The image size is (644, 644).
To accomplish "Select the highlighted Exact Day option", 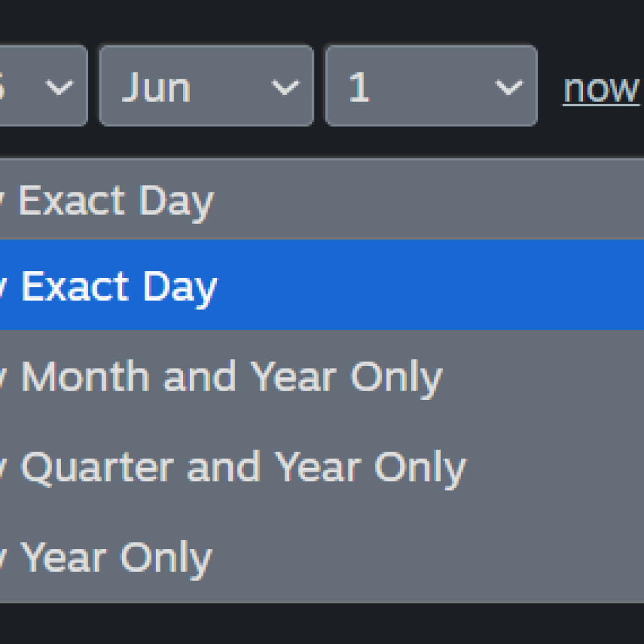I will [x=252, y=284].
